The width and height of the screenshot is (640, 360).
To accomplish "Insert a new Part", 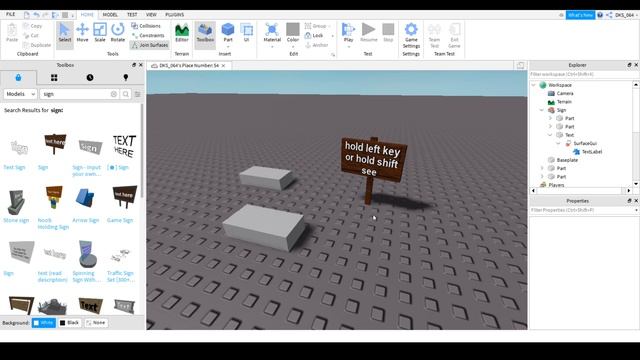I will coord(228,33).
